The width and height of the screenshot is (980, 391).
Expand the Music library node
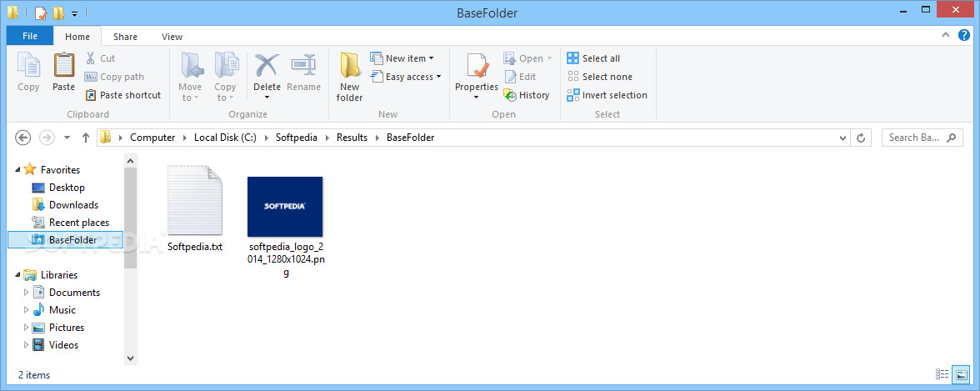point(26,309)
